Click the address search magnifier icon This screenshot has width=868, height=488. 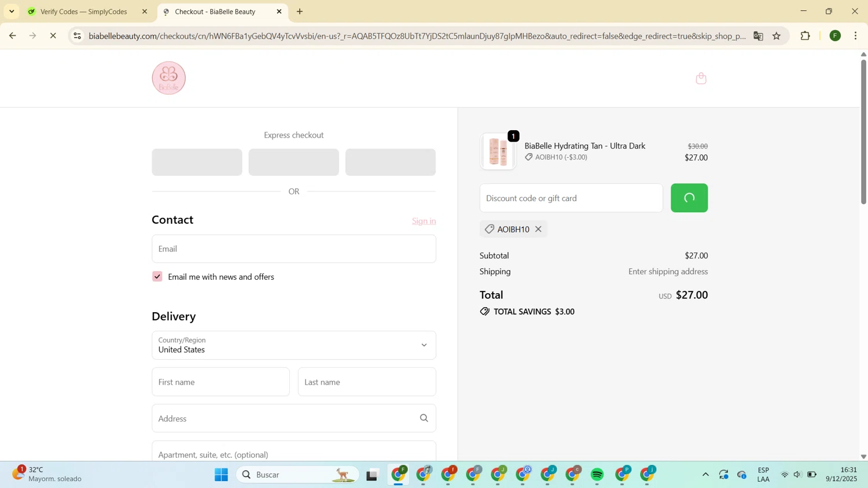tap(424, 418)
